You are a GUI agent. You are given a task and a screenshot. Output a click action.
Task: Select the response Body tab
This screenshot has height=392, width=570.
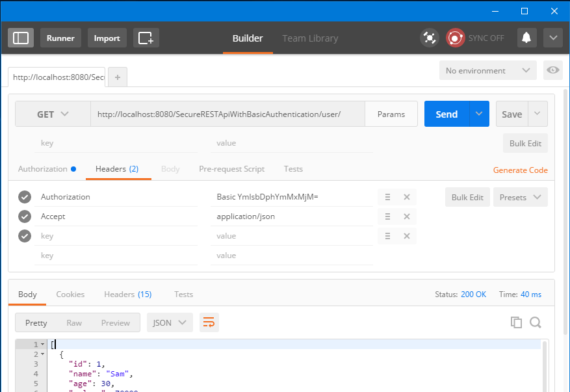tap(28, 294)
